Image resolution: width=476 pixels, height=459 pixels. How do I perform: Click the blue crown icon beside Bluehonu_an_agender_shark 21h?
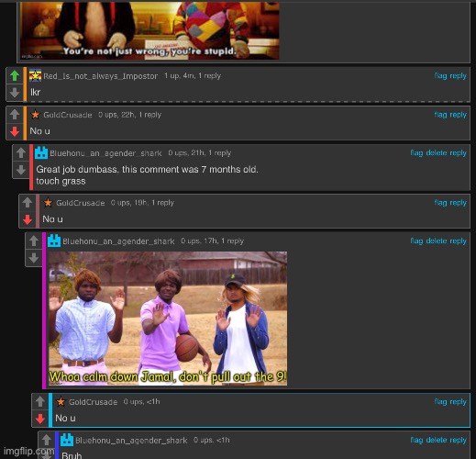tap(41, 152)
